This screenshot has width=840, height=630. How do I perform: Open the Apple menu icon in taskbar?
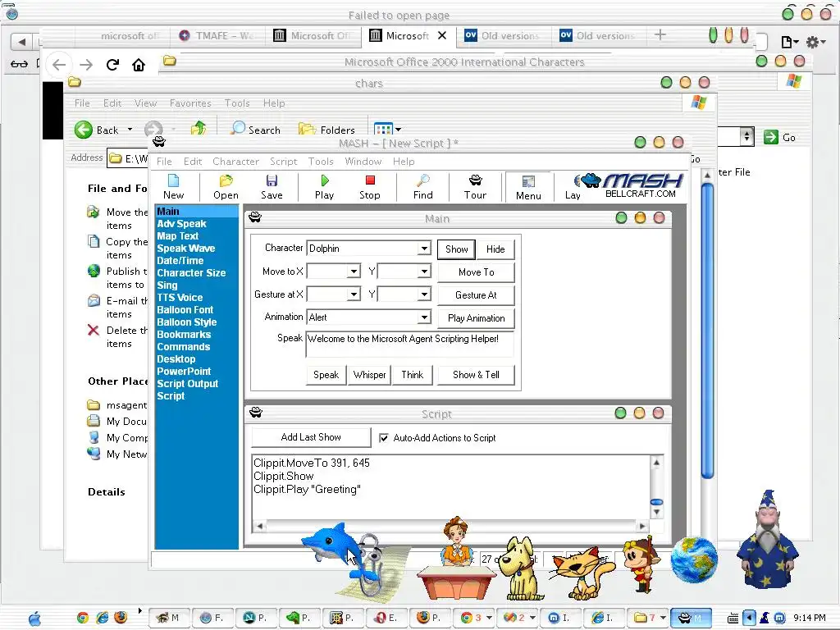pyautogui.click(x=34, y=619)
